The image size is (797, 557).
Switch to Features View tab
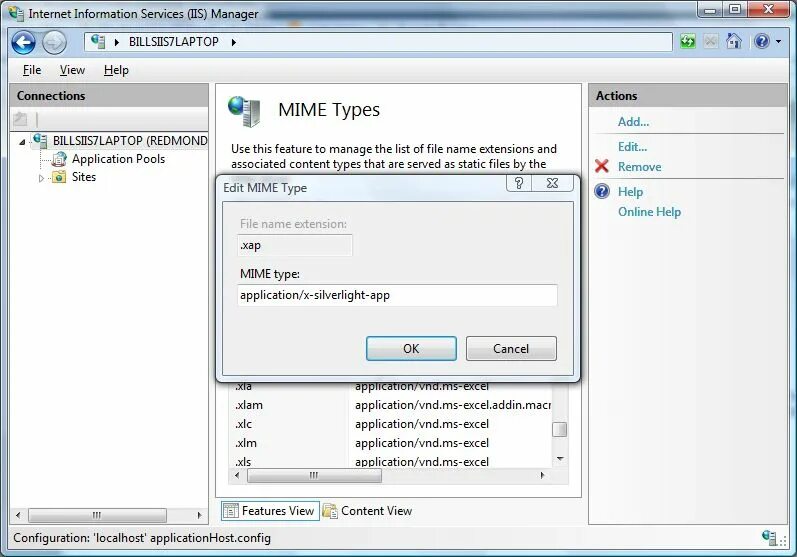click(x=270, y=511)
